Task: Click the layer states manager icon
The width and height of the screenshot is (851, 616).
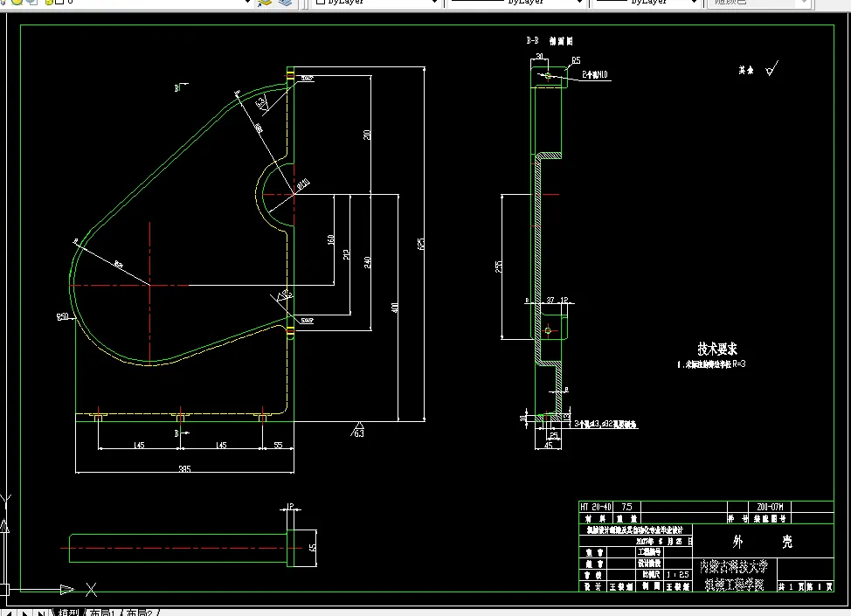Action: click(x=265, y=3)
